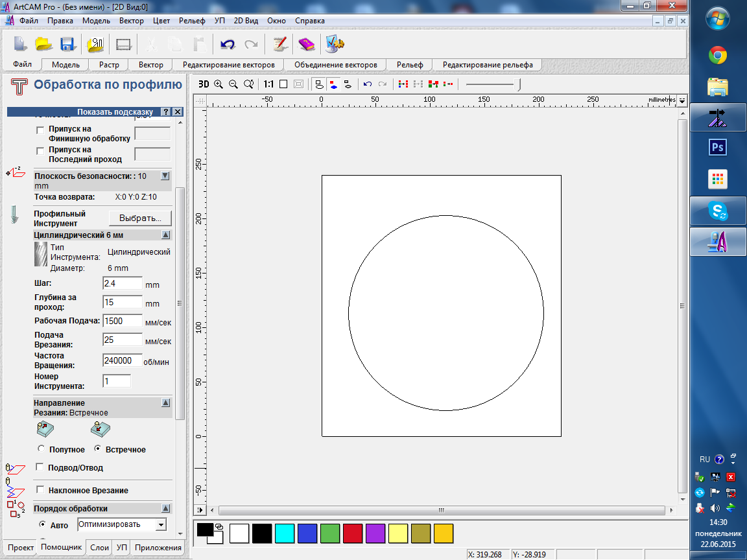Expand the Плоскость безопасности section
Viewport: 747px width, 560px height.
point(165,176)
